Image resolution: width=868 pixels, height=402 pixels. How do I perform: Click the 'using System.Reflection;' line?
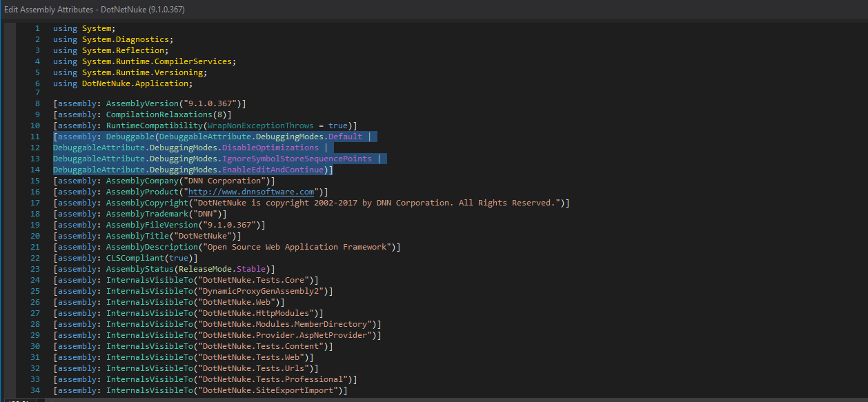(110, 51)
